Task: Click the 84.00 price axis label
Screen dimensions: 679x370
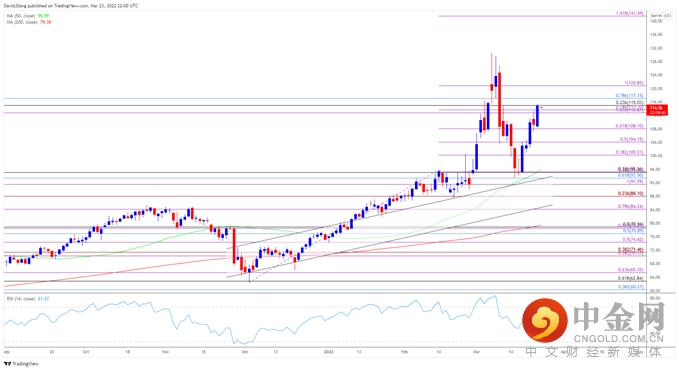Action: point(655,210)
